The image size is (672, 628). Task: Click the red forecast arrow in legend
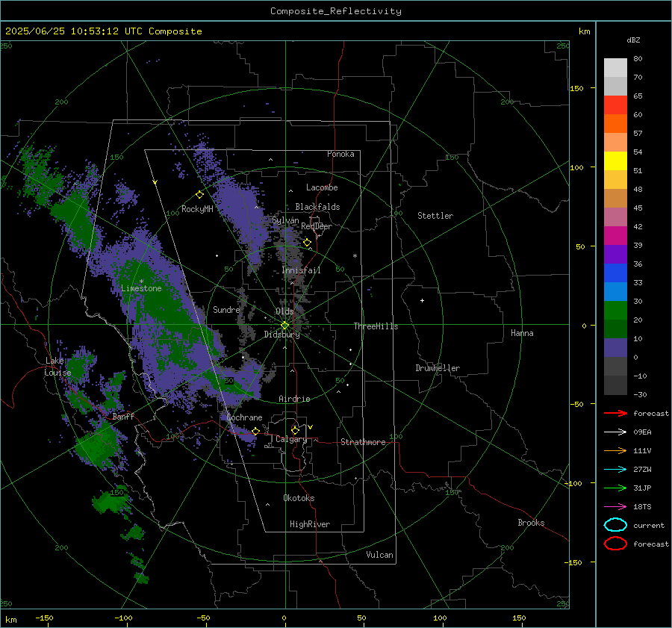(615, 413)
